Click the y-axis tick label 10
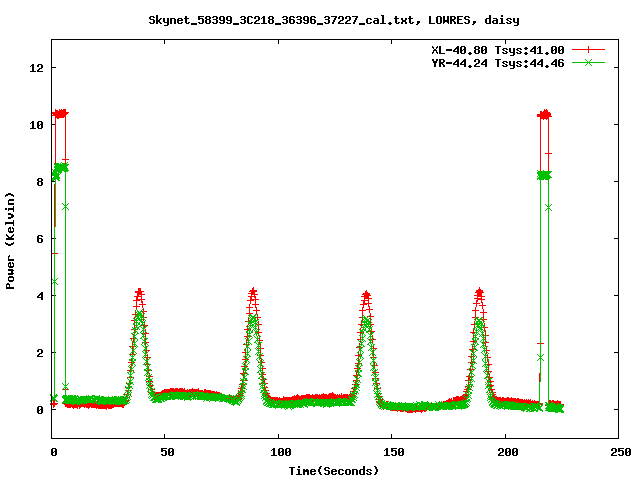The height and width of the screenshot is (480, 640). click(37, 125)
